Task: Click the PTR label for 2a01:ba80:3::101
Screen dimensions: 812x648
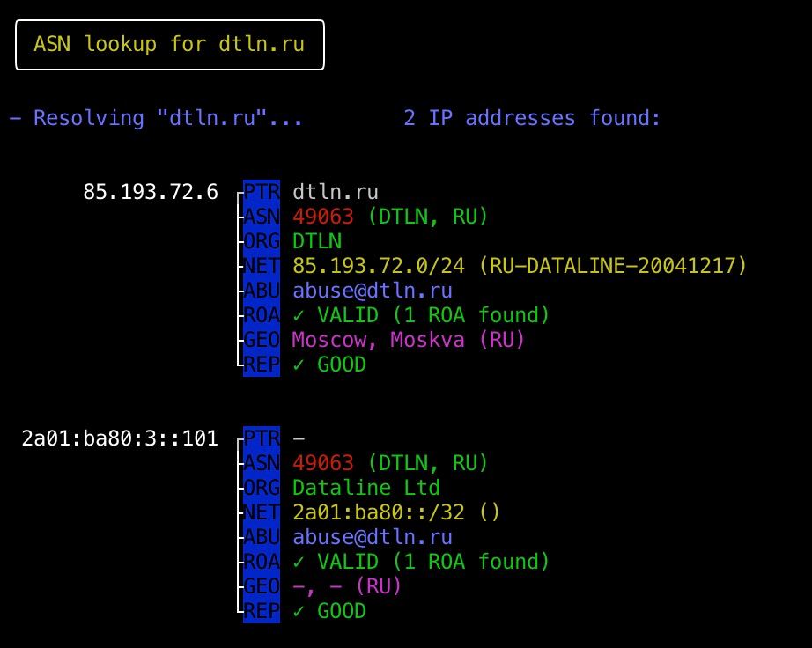Action: (262, 438)
